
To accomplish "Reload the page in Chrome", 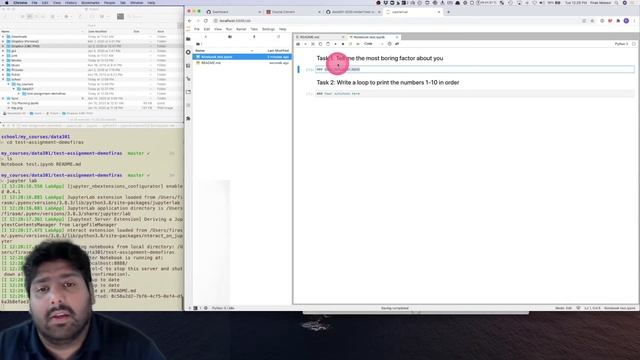I will (x=206, y=21).
